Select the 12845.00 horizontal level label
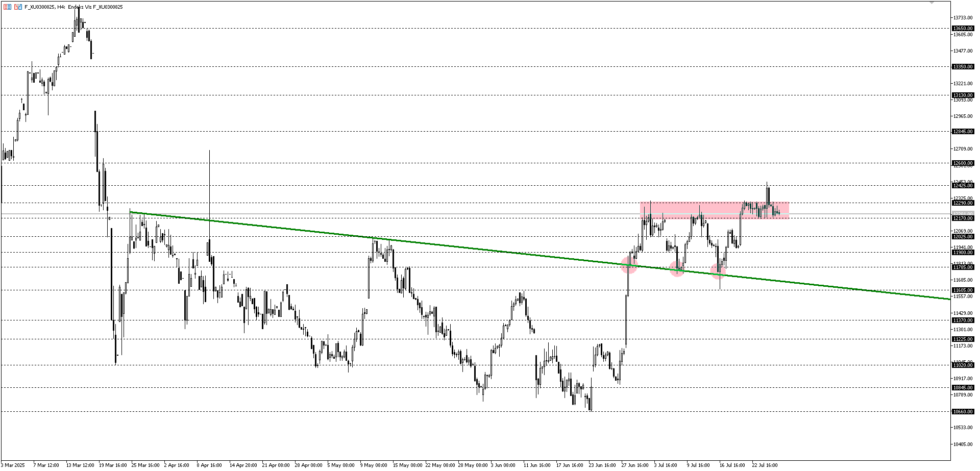 point(963,131)
